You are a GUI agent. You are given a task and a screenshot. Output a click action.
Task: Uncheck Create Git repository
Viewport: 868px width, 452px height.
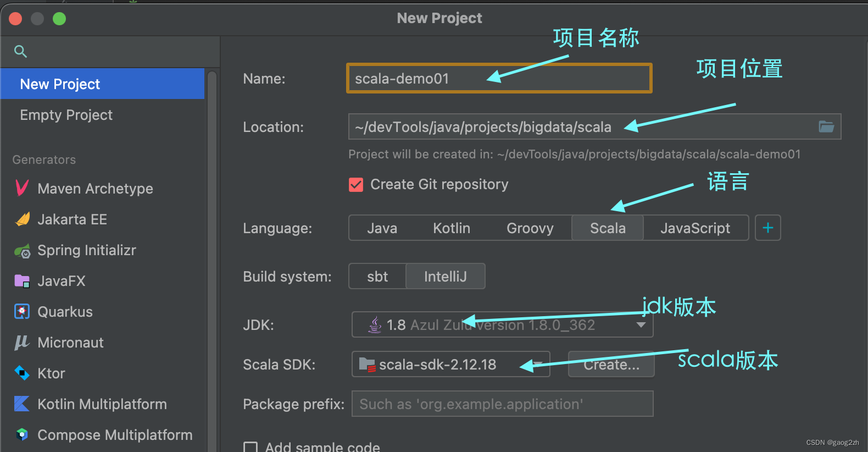click(356, 185)
